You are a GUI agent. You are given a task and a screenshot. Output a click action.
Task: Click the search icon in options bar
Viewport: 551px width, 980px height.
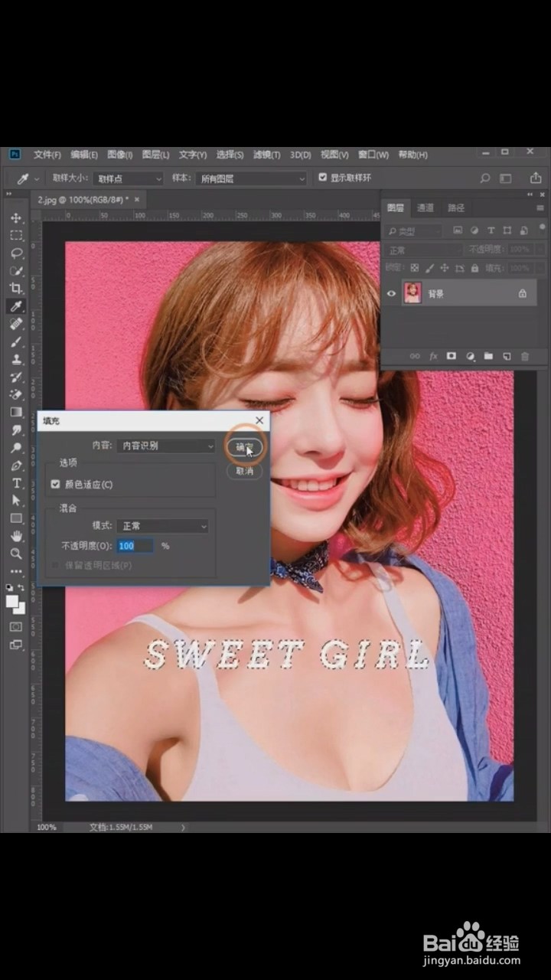485,178
